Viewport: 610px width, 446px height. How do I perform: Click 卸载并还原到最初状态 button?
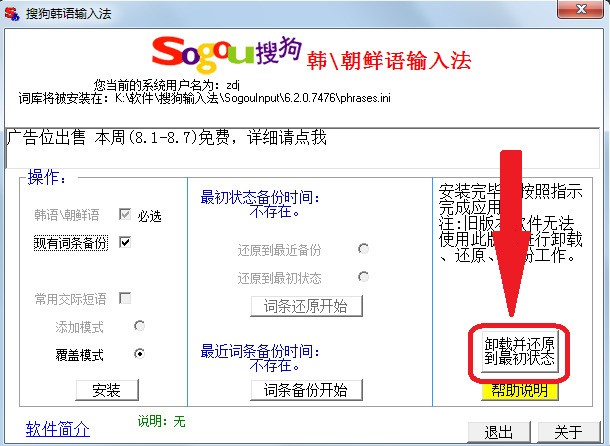click(519, 351)
